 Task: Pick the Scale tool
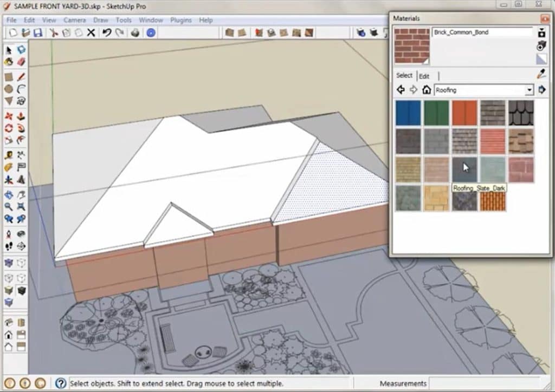pyautogui.click(x=9, y=140)
